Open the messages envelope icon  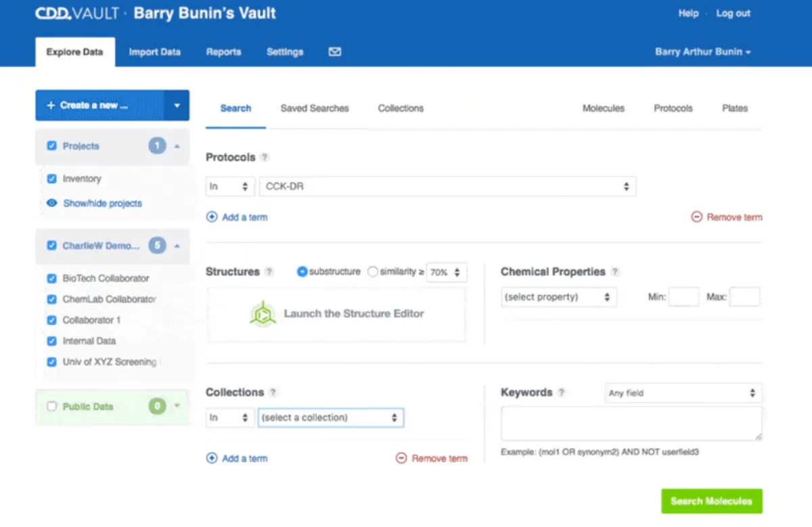tap(334, 52)
